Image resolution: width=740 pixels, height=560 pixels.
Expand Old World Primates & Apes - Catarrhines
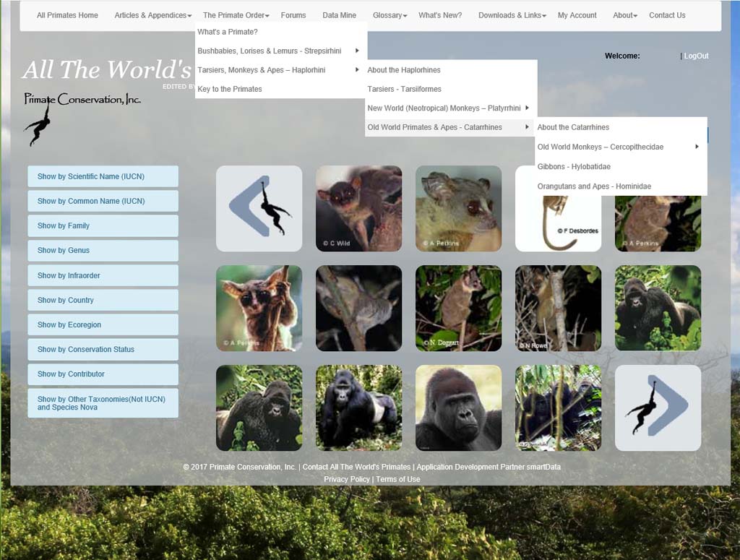(x=449, y=127)
